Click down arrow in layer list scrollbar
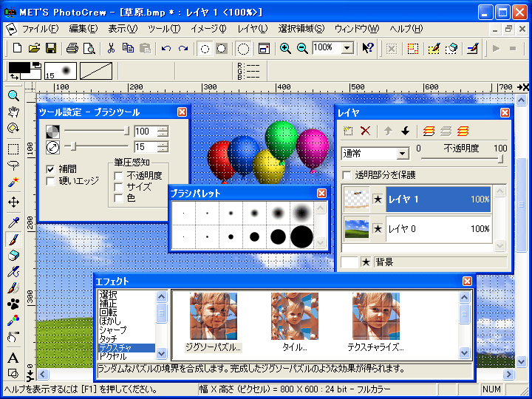 click(499, 245)
